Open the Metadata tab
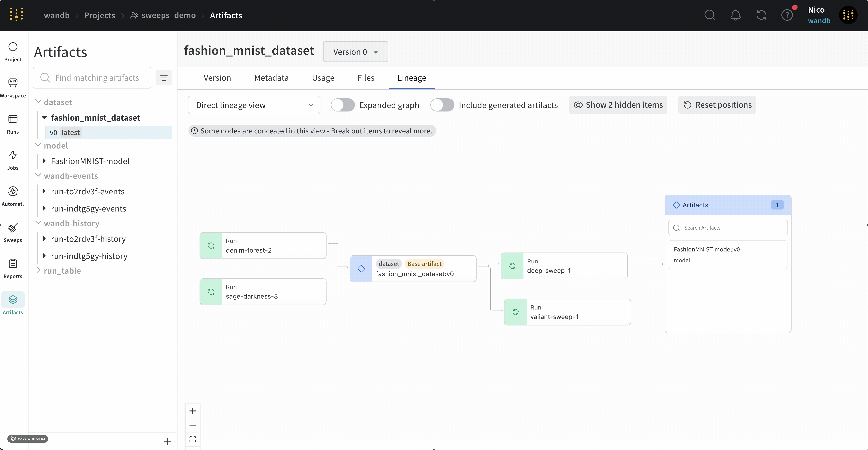This screenshot has height=450, width=868. pyautogui.click(x=271, y=78)
